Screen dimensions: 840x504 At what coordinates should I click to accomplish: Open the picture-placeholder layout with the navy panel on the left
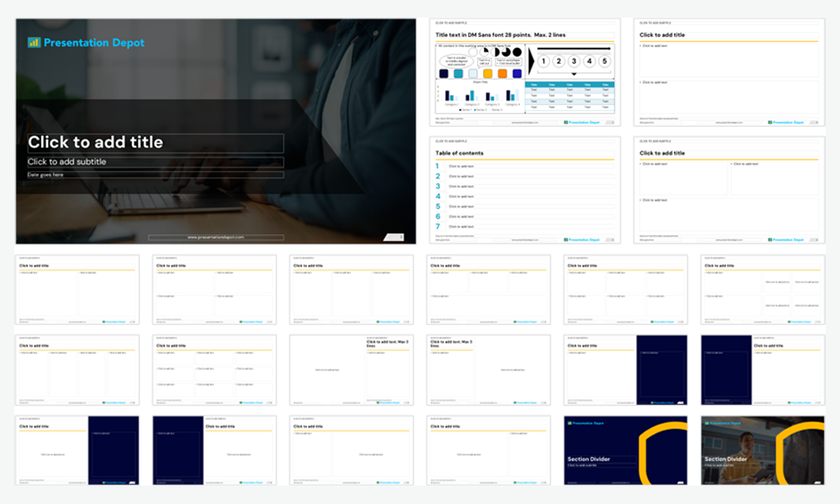214,450
